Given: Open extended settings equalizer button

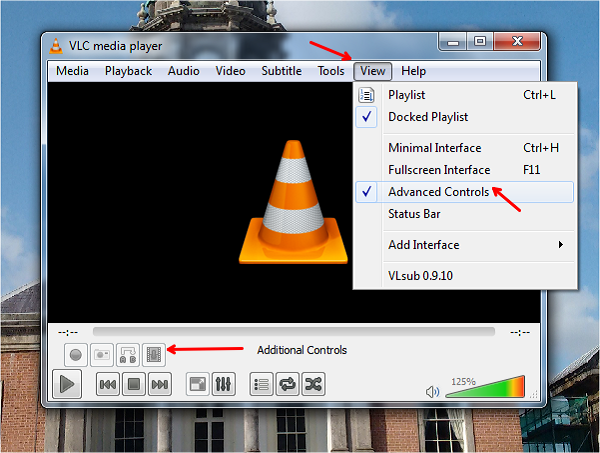Looking at the screenshot, I should pos(223,384).
